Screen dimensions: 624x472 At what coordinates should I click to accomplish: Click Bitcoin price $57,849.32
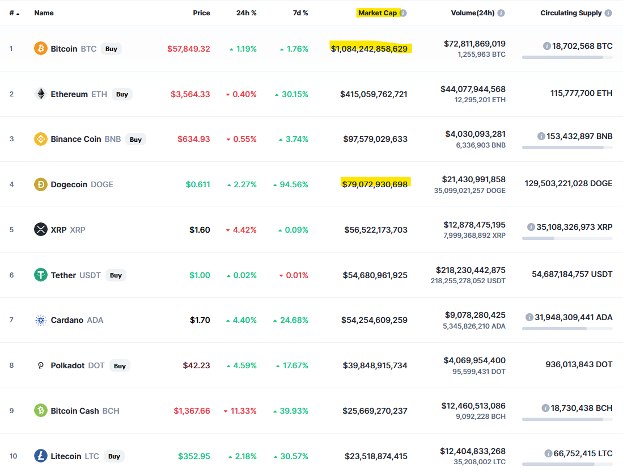tap(189, 49)
